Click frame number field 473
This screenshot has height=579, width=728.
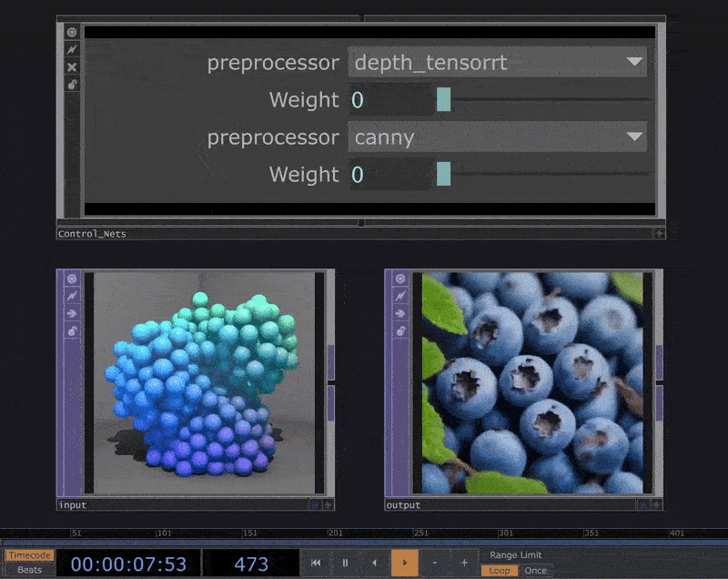point(251,564)
